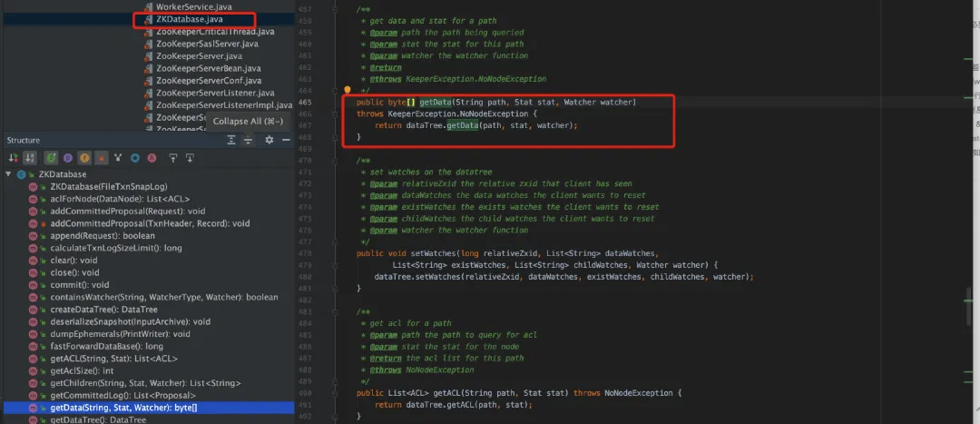Toggle Sort Alphabetically in Structure toolbar
980x424 pixels.
(29, 158)
